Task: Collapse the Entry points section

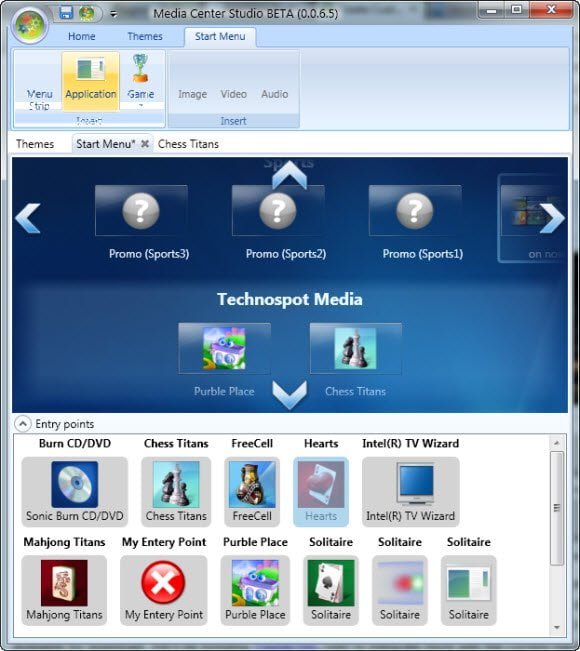Action: (22, 424)
